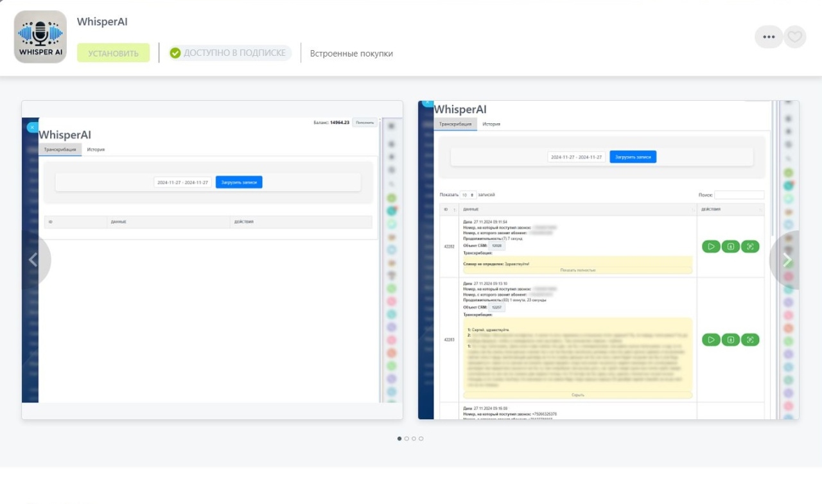Image resolution: width=822 pixels, height=504 pixels.
Task: Click green download icon for record 42283
Action: tap(731, 340)
